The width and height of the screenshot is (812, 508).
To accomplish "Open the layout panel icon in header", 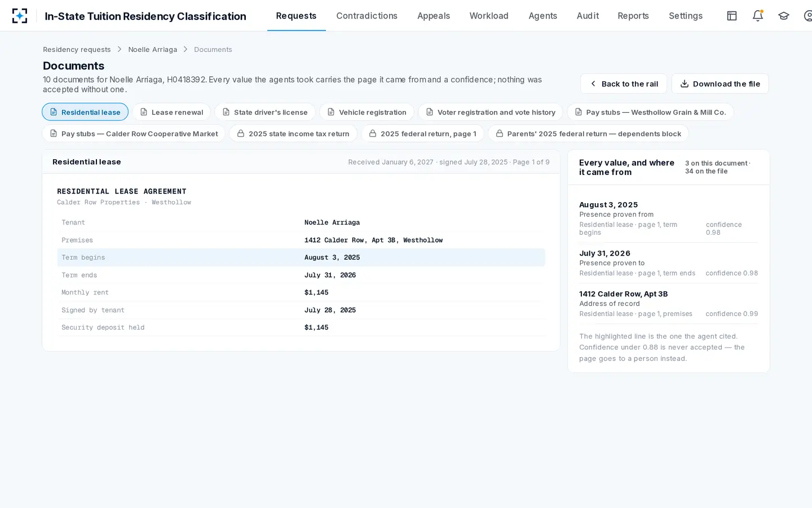I will tap(732, 16).
